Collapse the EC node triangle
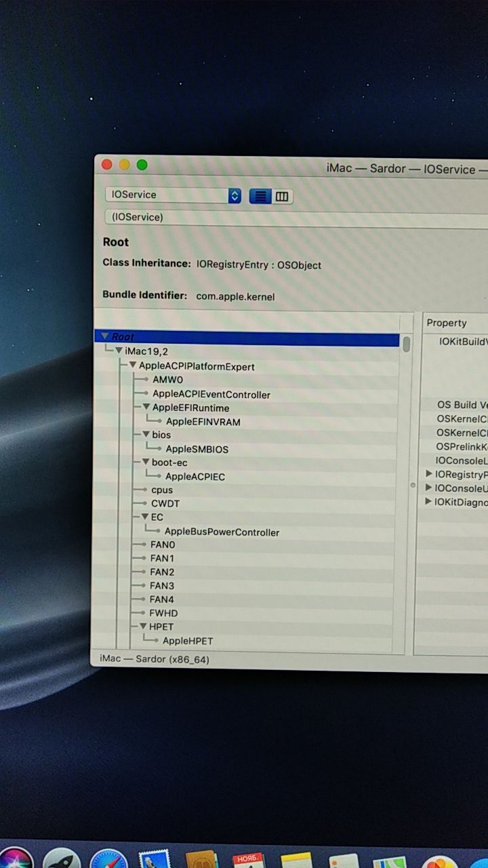The height and width of the screenshot is (868, 488). click(144, 517)
